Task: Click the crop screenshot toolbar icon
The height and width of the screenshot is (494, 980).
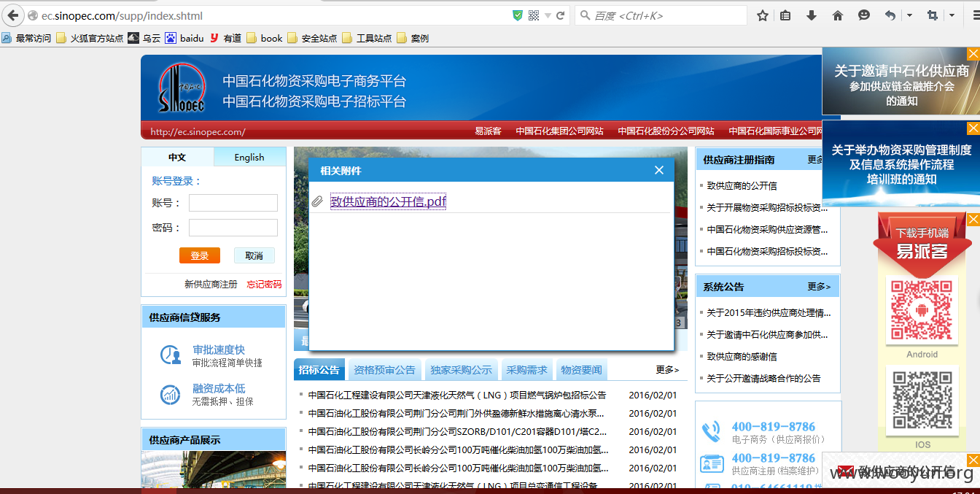Action: (x=933, y=15)
